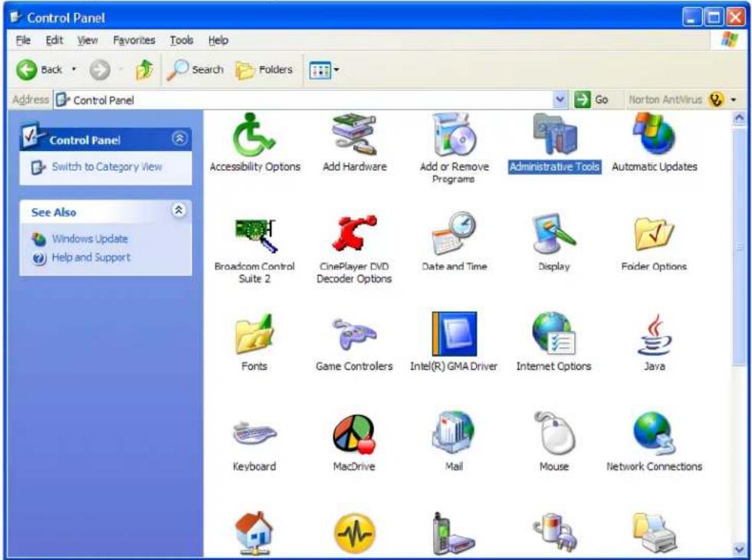Open the Back button history dropdown arrow
The width and height of the screenshot is (752, 560).
(x=74, y=70)
